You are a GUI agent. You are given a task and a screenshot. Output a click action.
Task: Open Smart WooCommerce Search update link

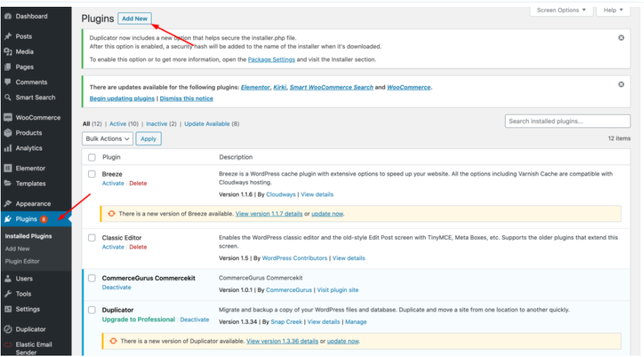pyautogui.click(x=331, y=87)
